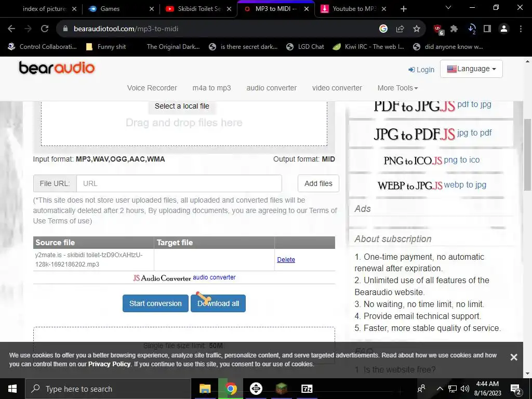Open the Control Collaborati... bookmark
The height and width of the screenshot is (399, 532).
43,47
